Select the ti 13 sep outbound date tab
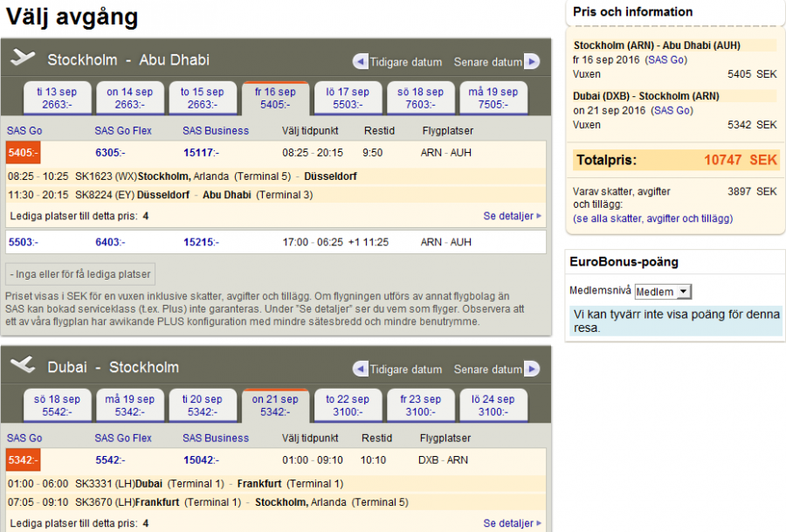This screenshot has width=786, height=532. (57, 98)
